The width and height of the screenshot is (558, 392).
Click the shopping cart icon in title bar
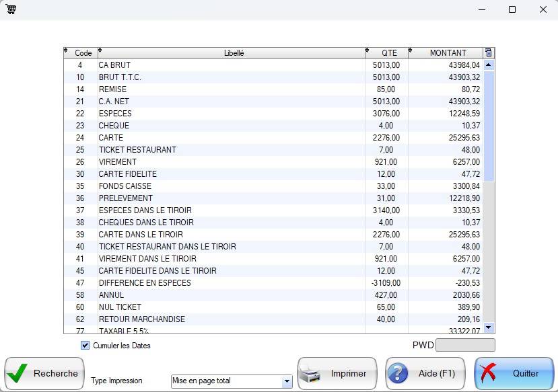(11, 9)
